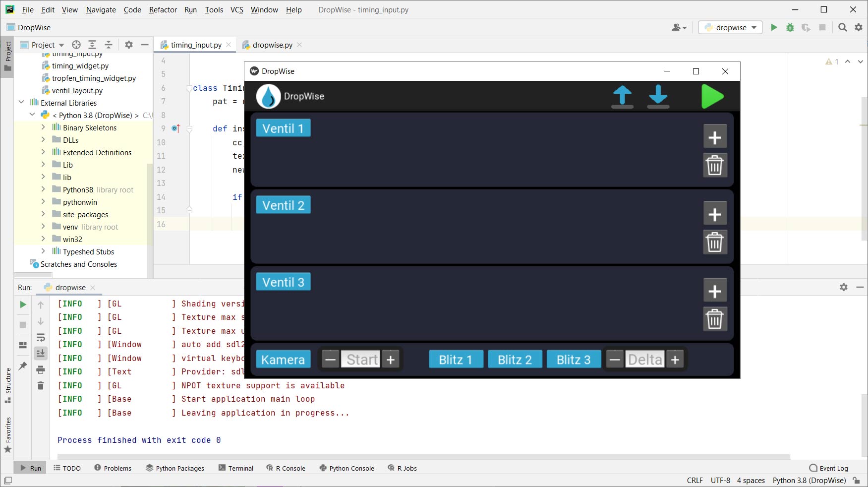Toggle the Blitz 2 button
The width and height of the screenshot is (868, 487).
515,360
